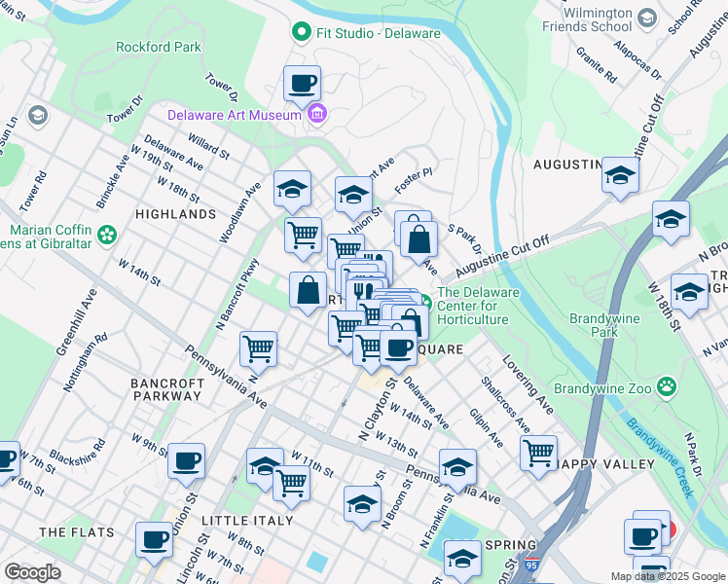Click the Augustine Cut Off road label
The height and width of the screenshot is (584, 728).
pyautogui.click(x=502, y=256)
